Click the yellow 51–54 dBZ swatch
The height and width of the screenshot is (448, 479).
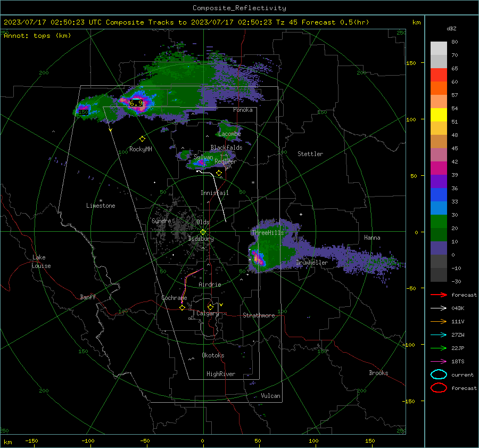(439, 115)
